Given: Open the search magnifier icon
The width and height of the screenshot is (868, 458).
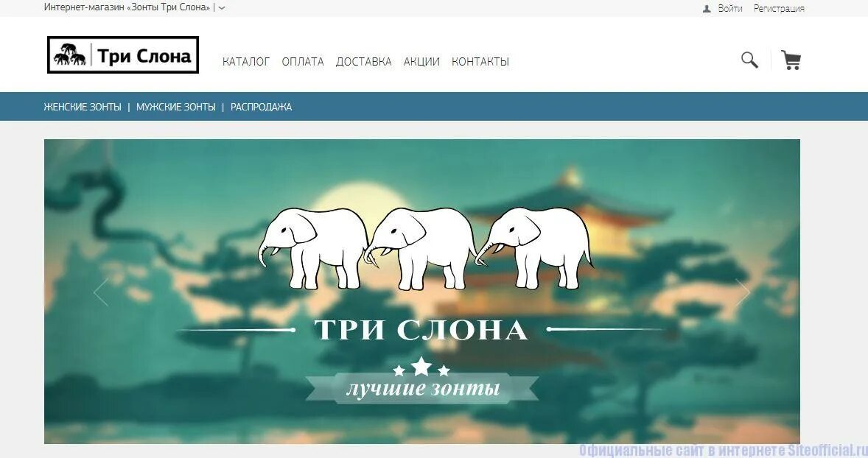Looking at the screenshot, I should click(749, 60).
